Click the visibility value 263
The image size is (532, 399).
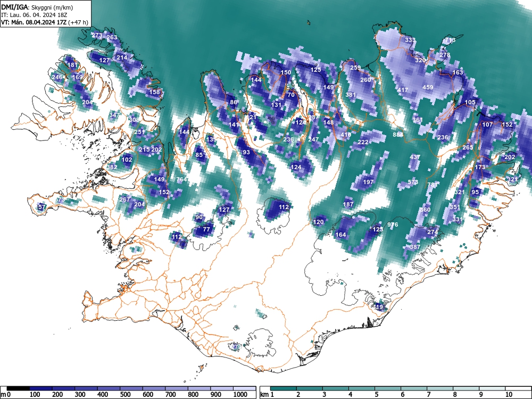[x=112, y=37]
